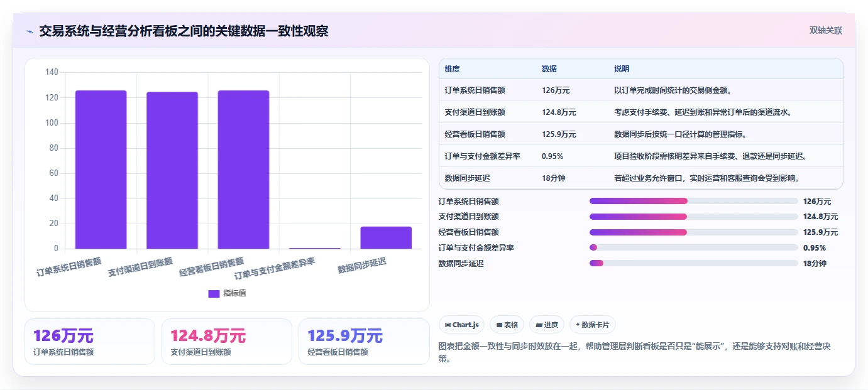Click the 订单与支付金额差异率 progress bar
Screen dimensions: 868x390
(x=693, y=248)
